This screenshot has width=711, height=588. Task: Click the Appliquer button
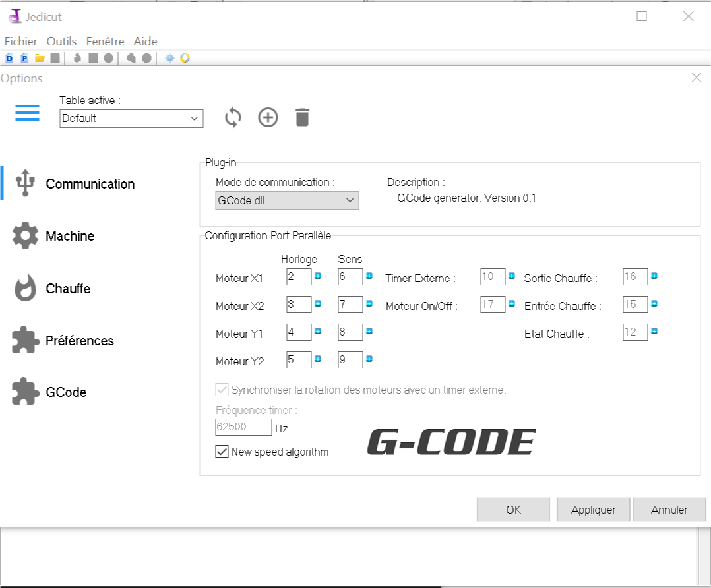pos(593,510)
